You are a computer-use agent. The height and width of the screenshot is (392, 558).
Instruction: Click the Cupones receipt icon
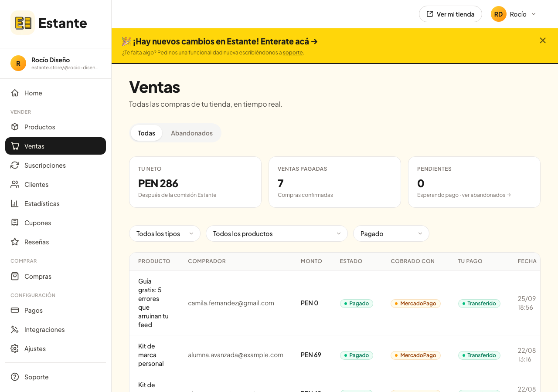pos(15,223)
